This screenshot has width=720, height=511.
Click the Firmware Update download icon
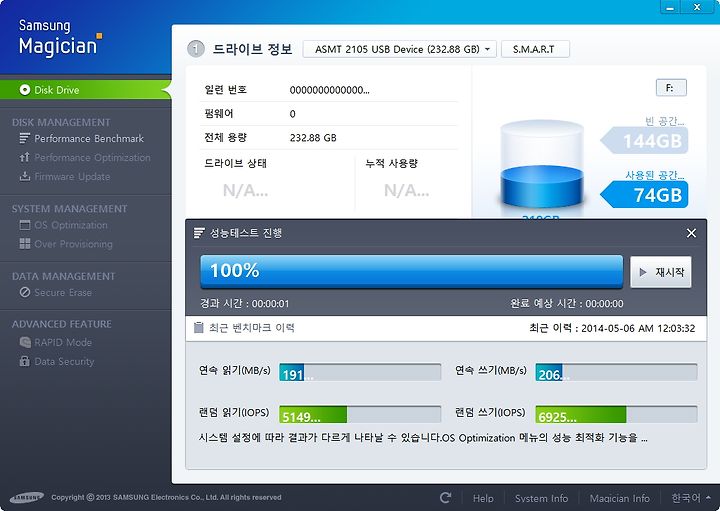click(25, 176)
